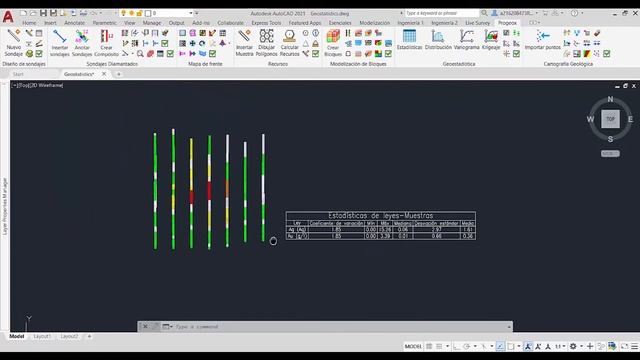Click the Help question mark icon
640x360 pixels.
click(574, 13)
